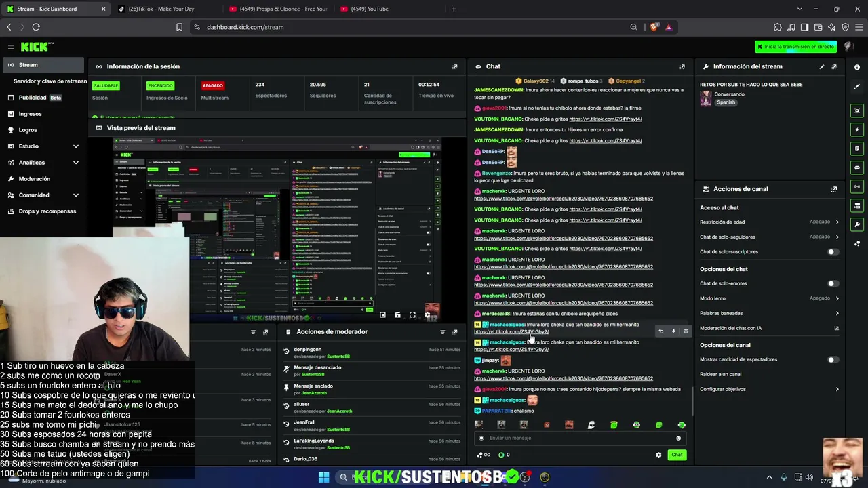
Task: Toggle Chat de solo-suscriptores switch
Action: click(833, 252)
